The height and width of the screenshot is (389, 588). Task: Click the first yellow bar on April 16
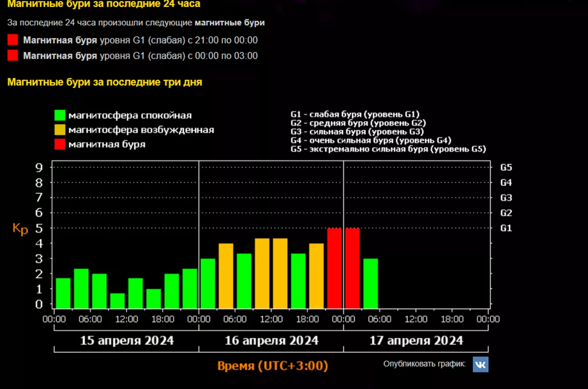pos(226,275)
